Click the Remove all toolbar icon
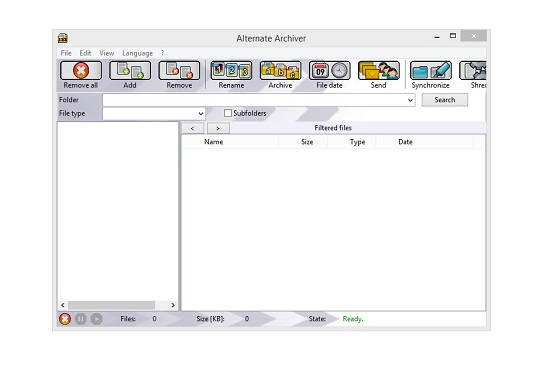 click(81, 71)
